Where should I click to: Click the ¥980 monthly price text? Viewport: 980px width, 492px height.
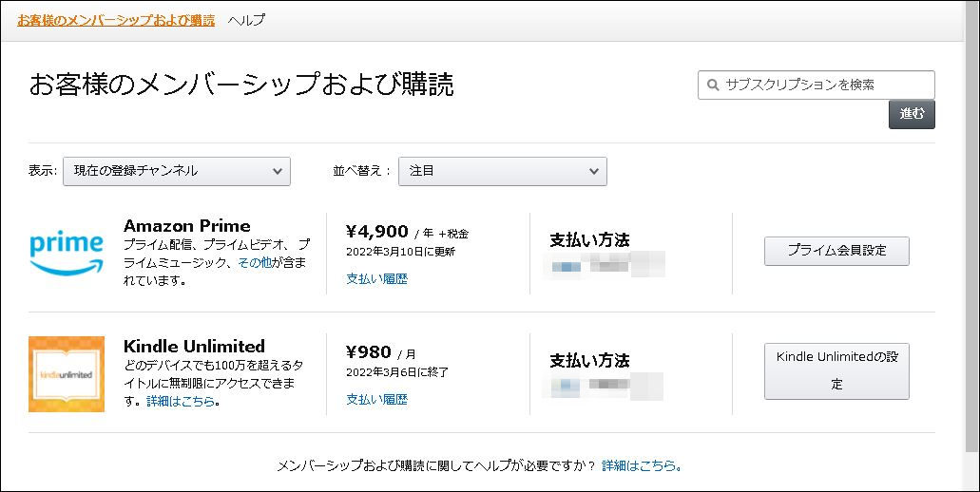pyautogui.click(x=369, y=351)
